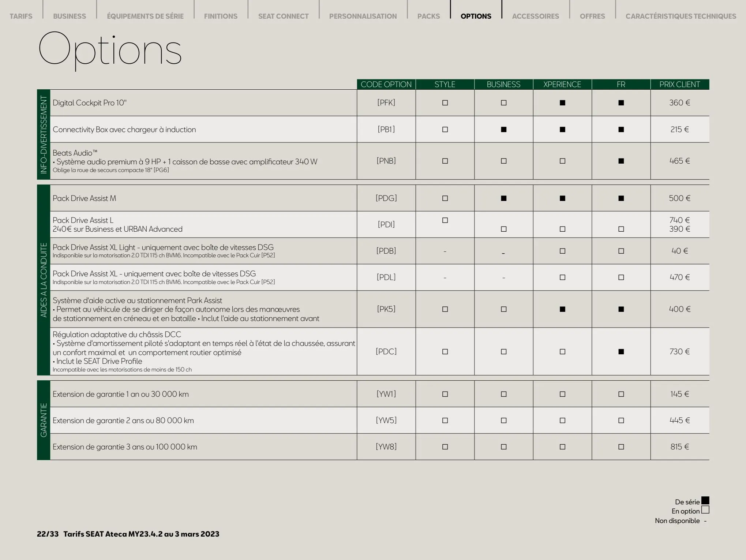Viewport: 746px width, 560px height.
Task: Open the TARIFS tab
Action: coord(21,16)
